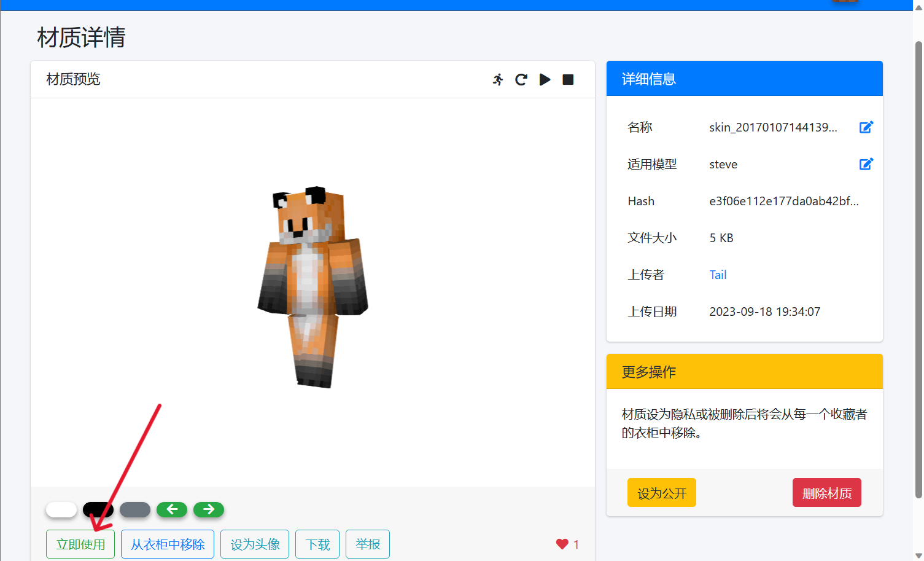
Task: Open uploader profile link Tail
Action: point(718,275)
